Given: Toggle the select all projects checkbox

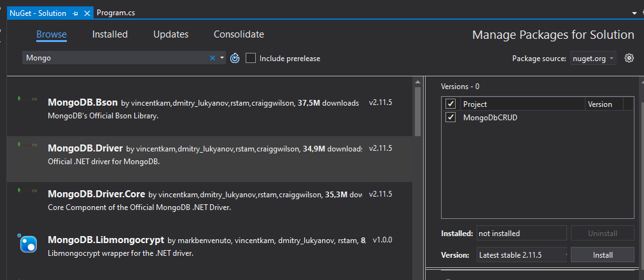Looking at the screenshot, I should click(x=451, y=104).
